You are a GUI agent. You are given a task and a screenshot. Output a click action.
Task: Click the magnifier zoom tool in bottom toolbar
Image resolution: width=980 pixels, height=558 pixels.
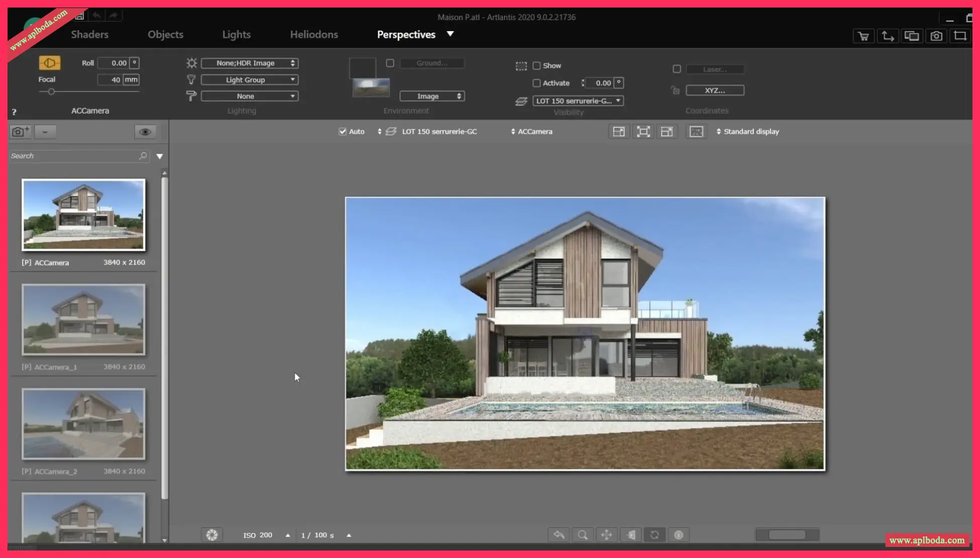[582, 535]
